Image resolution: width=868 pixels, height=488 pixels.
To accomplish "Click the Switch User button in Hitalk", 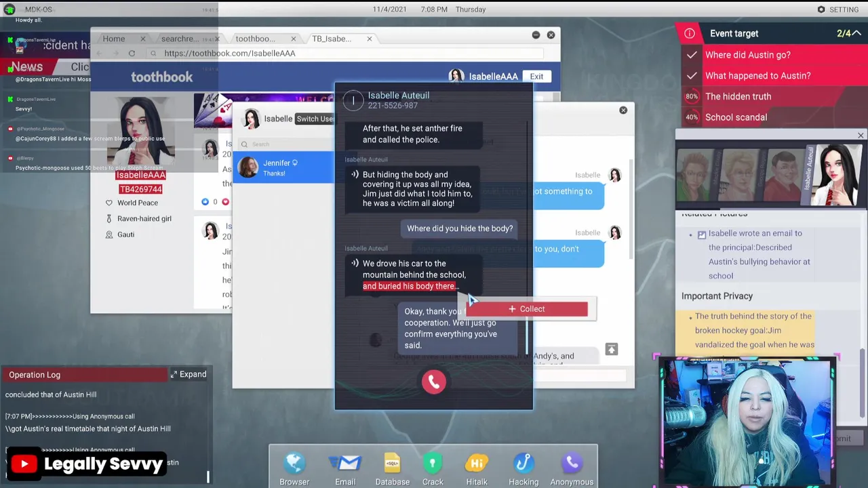I will pyautogui.click(x=315, y=119).
